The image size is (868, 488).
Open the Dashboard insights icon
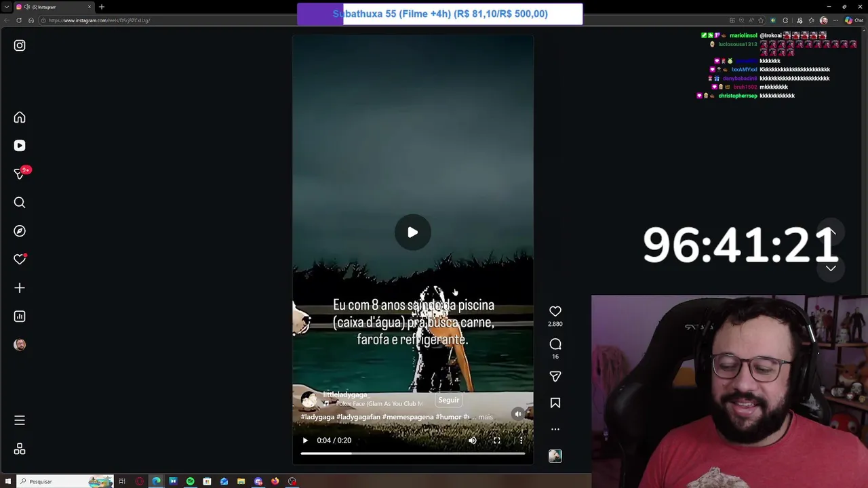(x=20, y=317)
